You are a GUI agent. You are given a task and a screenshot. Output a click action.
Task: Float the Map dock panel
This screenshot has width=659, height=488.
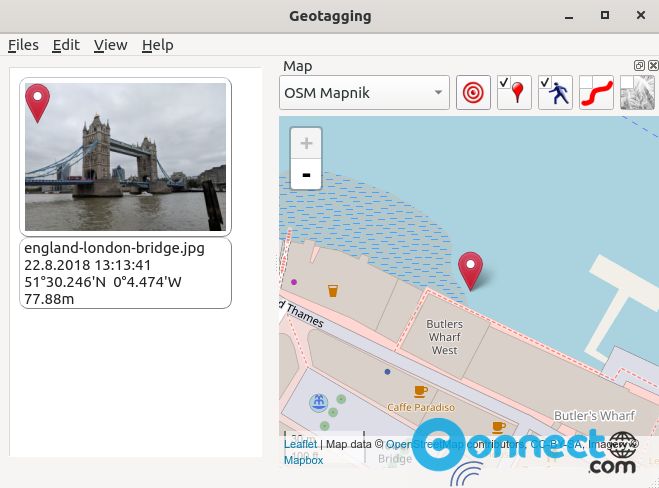pos(639,66)
